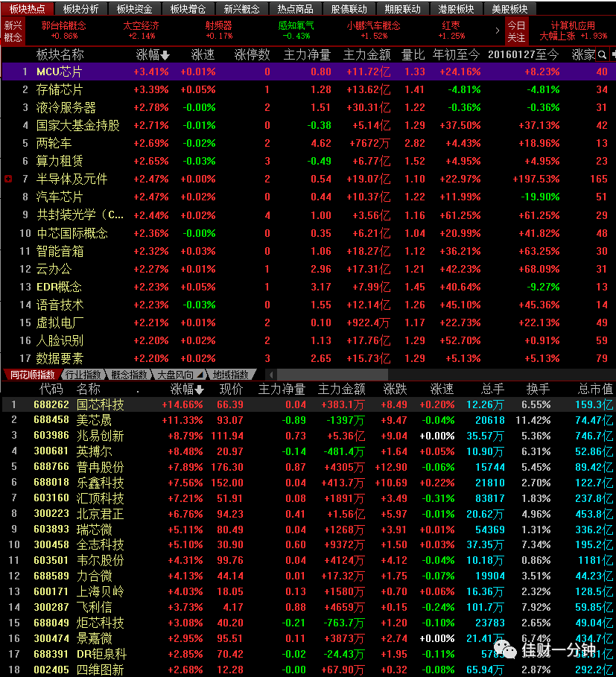Open the 今日关注 panel button
The width and height of the screenshot is (616, 677).
[x=516, y=31]
